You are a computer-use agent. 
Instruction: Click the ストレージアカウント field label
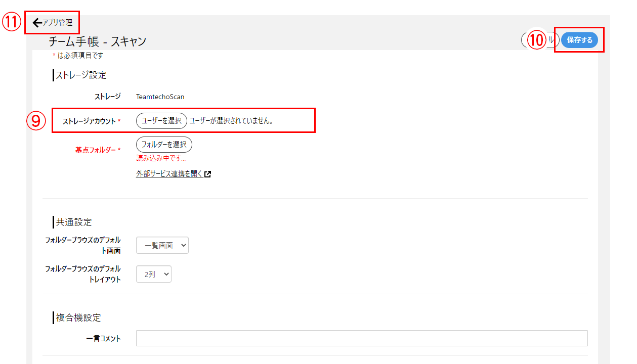91,121
